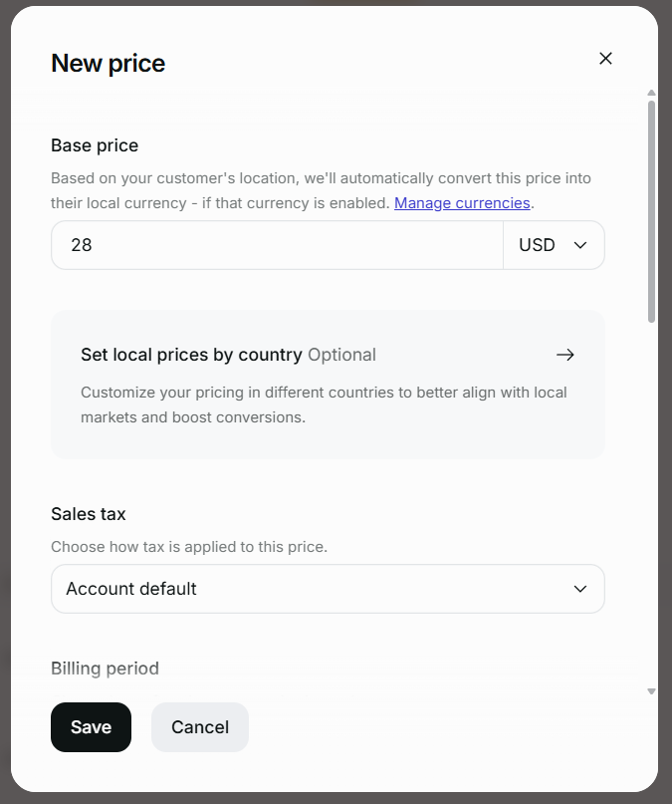Click the New price dialog title
Image resolution: width=672 pixels, height=804 pixels.
coord(108,63)
